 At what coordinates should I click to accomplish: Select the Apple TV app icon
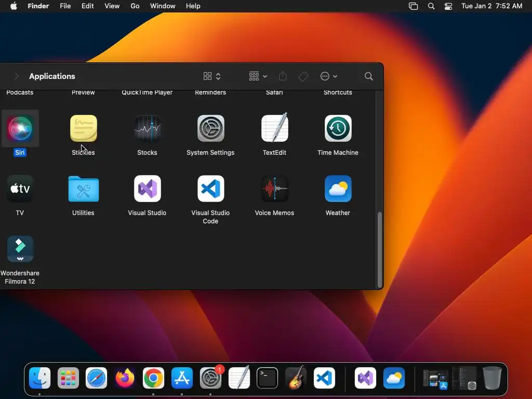(20, 189)
